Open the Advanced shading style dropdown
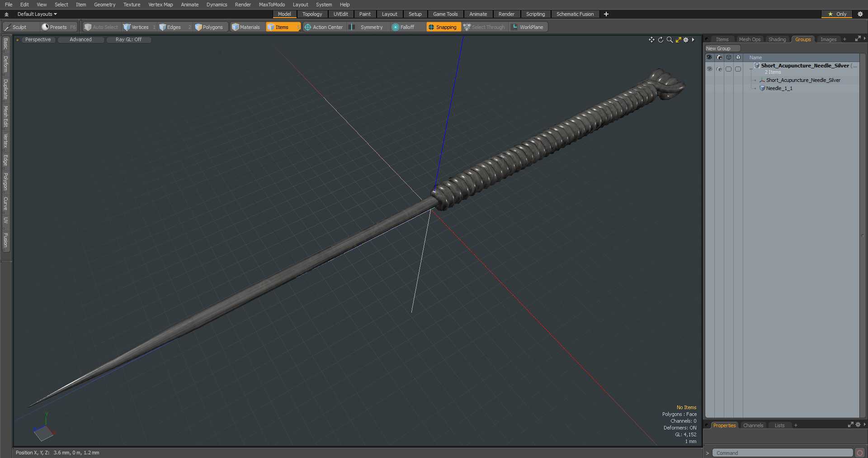 tap(81, 40)
